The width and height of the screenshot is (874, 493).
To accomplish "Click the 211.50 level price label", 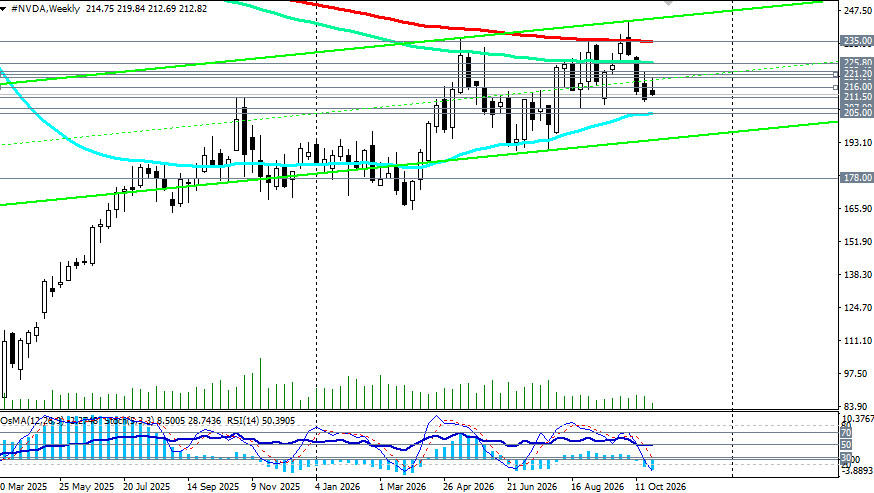I will tap(857, 97).
